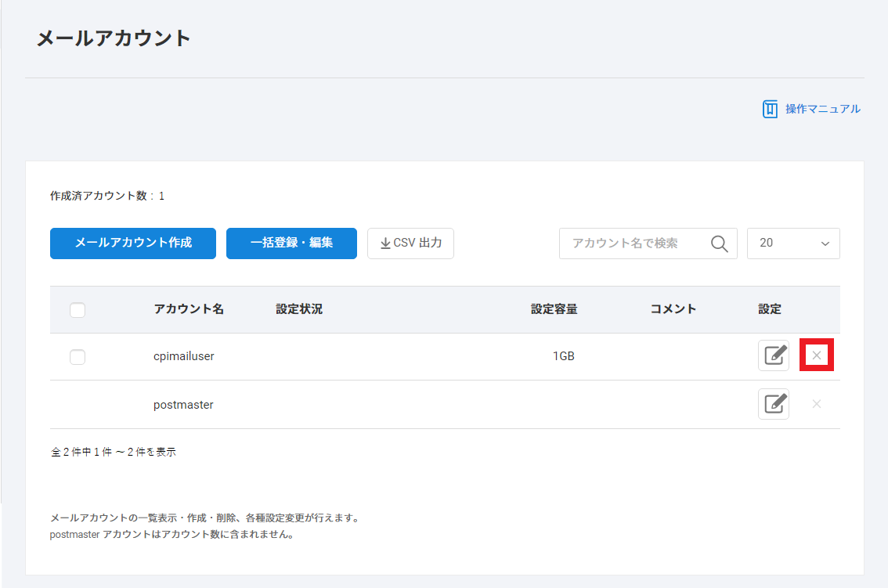Check the cpimailuser row checkbox
Image resolution: width=888 pixels, height=588 pixels.
point(78,357)
